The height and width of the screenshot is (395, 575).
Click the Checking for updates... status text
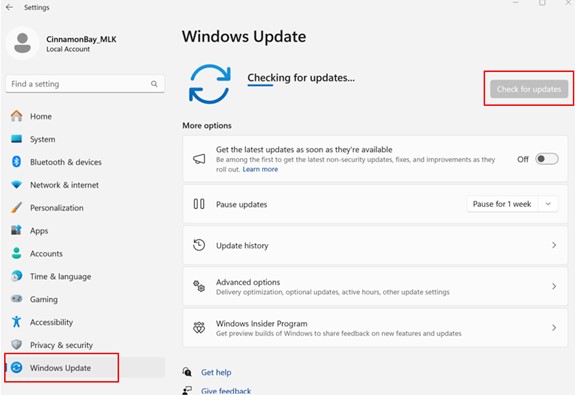click(x=301, y=77)
